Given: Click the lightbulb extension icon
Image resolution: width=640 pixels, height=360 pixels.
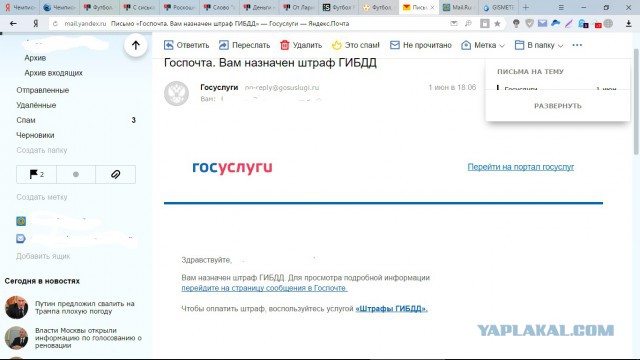Looking at the screenshot, I should [516, 24].
